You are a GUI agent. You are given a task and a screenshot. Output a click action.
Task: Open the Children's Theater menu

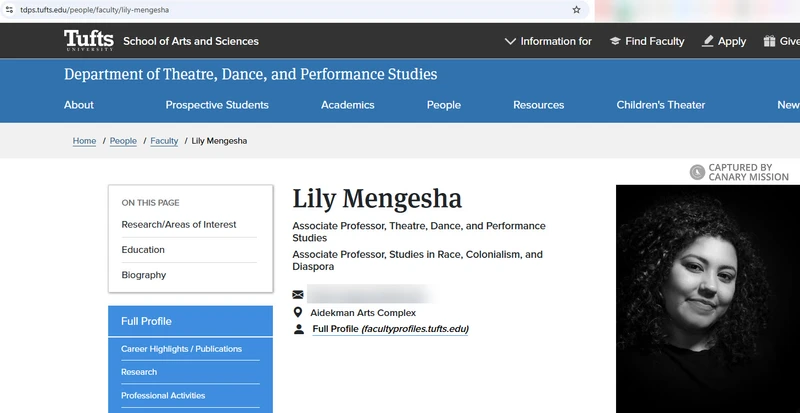(661, 105)
